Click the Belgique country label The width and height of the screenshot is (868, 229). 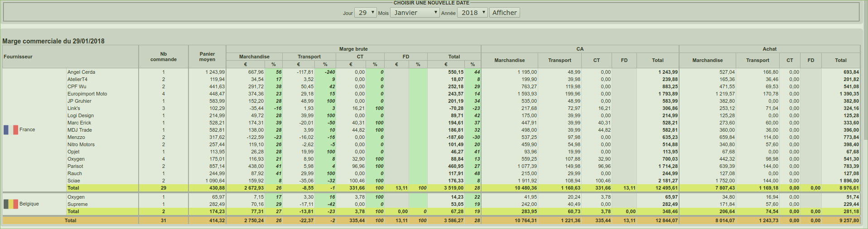pos(29,204)
